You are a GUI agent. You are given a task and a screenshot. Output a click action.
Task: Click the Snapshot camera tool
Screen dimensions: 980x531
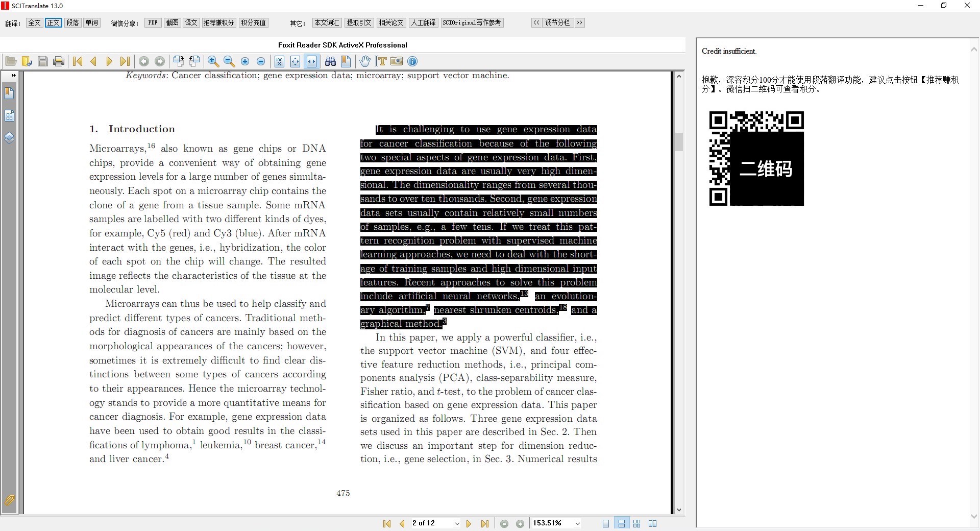[397, 61]
